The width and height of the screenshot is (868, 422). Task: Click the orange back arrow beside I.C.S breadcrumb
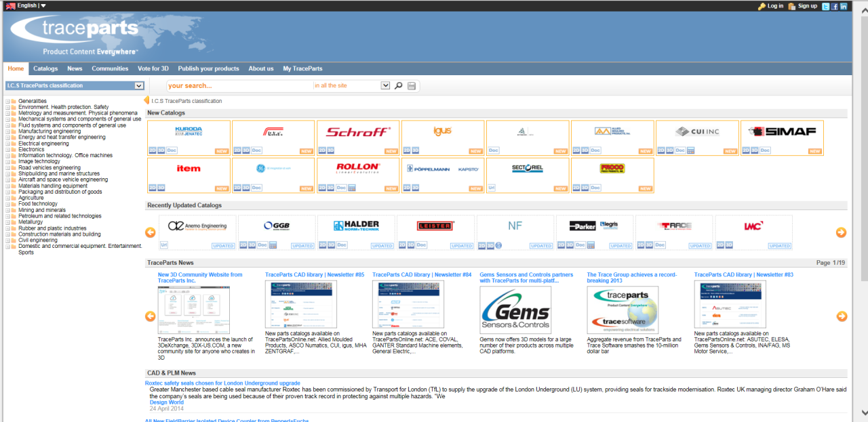146,101
